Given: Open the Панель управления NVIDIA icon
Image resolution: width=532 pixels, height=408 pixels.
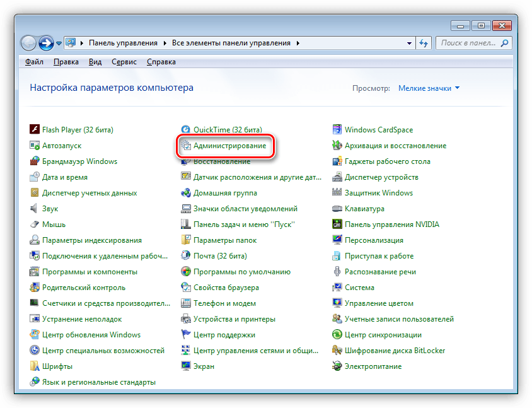Looking at the screenshot, I should point(338,224).
